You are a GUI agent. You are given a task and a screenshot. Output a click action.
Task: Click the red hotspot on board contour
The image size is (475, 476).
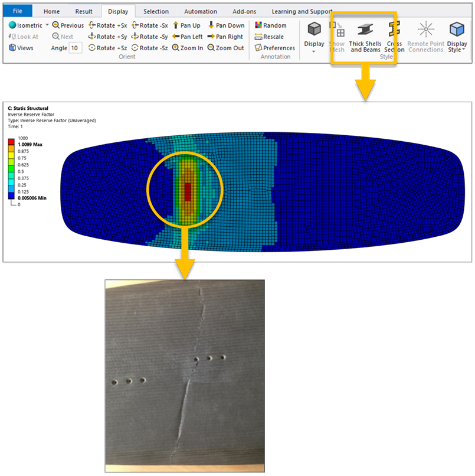188,191
